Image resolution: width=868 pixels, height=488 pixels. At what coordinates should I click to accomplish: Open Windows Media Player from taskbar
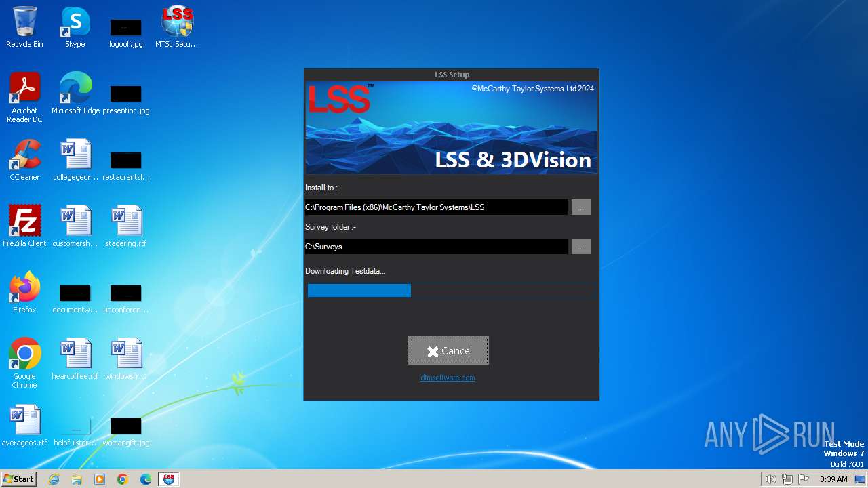(x=100, y=479)
